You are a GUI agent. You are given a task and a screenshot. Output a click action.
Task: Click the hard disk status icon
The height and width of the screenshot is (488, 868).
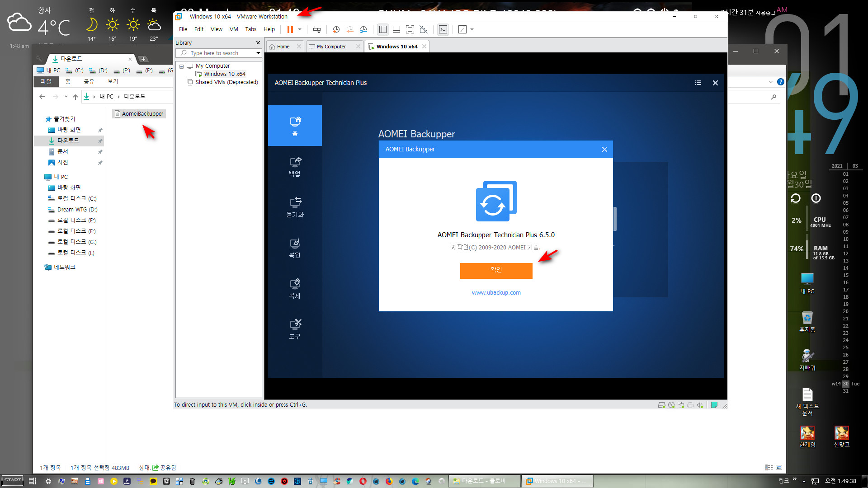click(661, 405)
